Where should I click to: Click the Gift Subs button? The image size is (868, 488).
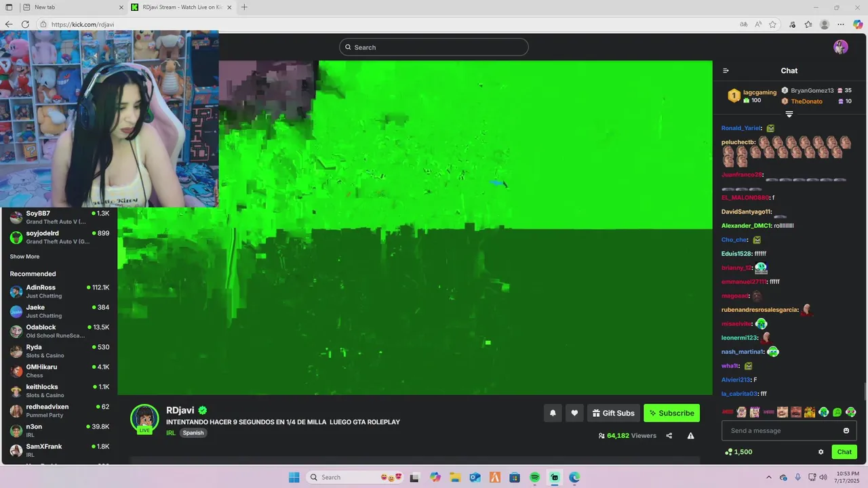(x=613, y=413)
